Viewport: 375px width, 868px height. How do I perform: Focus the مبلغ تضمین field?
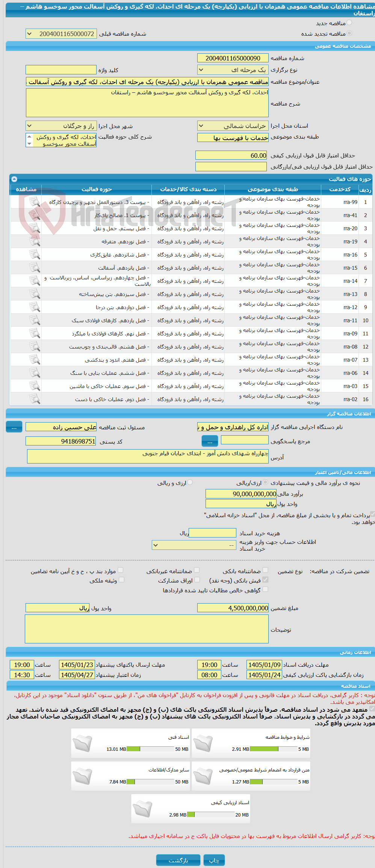coord(233,608)
